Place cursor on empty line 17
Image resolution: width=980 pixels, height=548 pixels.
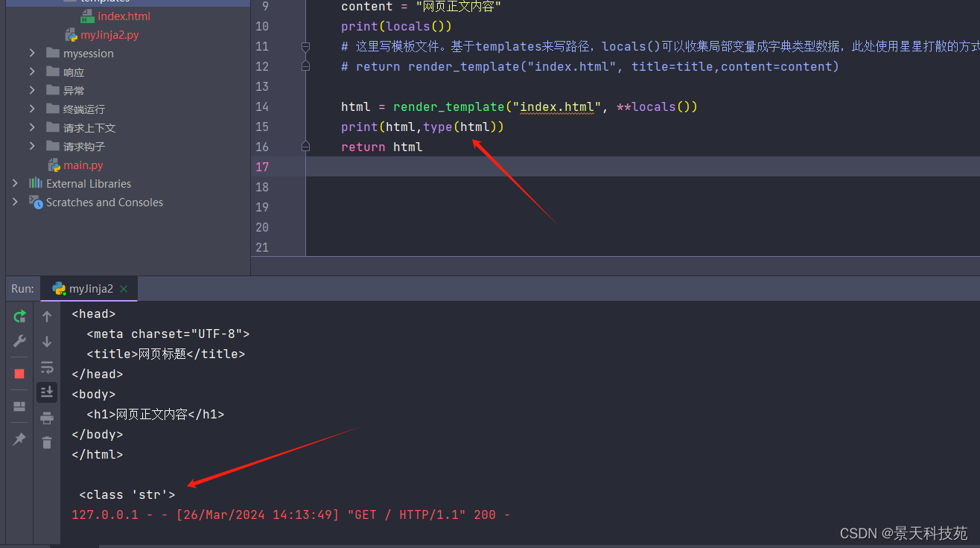pyautogui.click(x=643, y=167)
